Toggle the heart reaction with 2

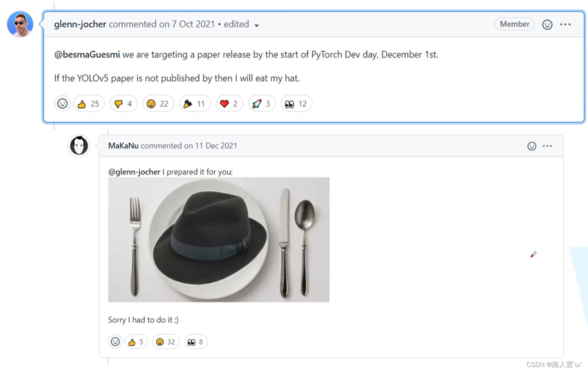pos(229,104)
